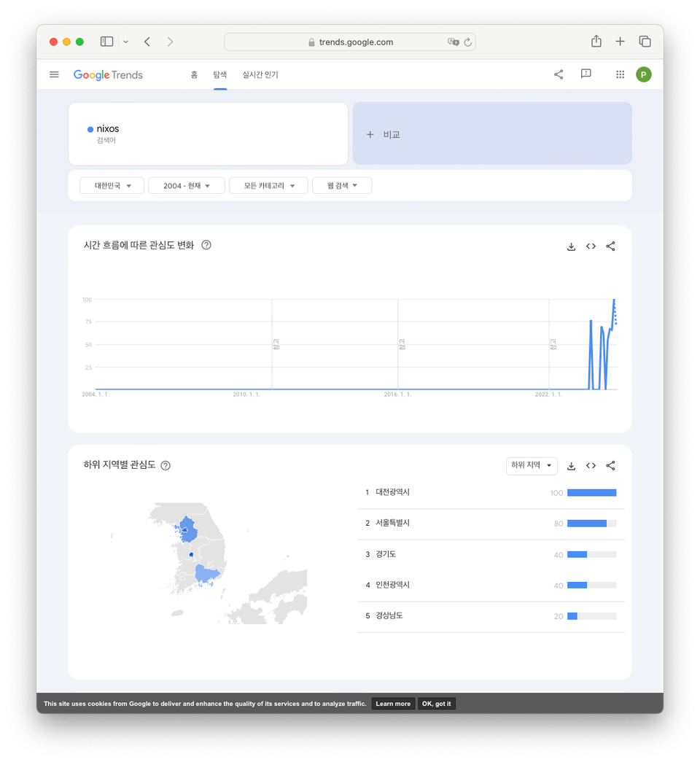
Task: Click the note marker near 2022 on the chart
Action: (x=553, y=344)
